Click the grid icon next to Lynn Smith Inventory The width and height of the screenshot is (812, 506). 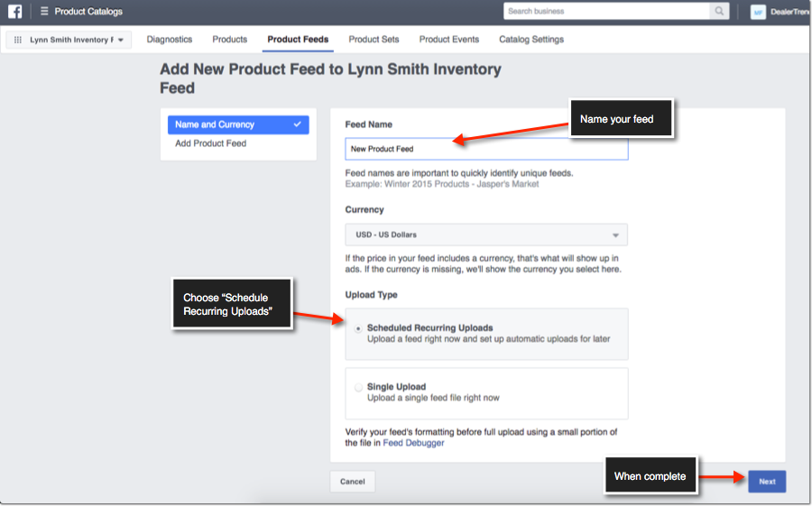click(18, 40)
